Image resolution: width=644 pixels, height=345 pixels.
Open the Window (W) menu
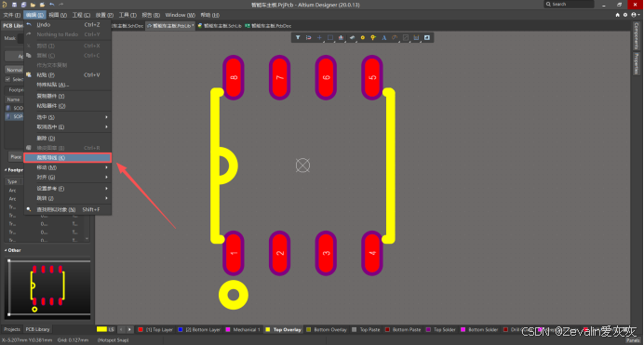[x=180, y=15]
